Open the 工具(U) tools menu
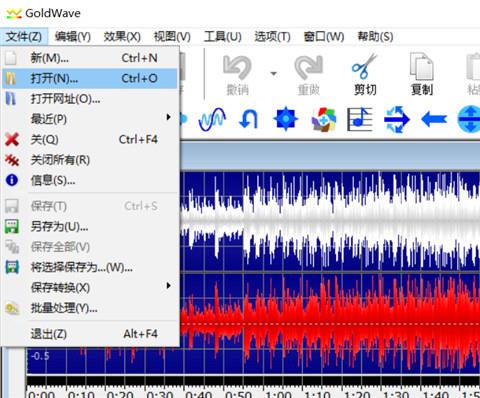480x398 pixels. (x=223, y=36)
